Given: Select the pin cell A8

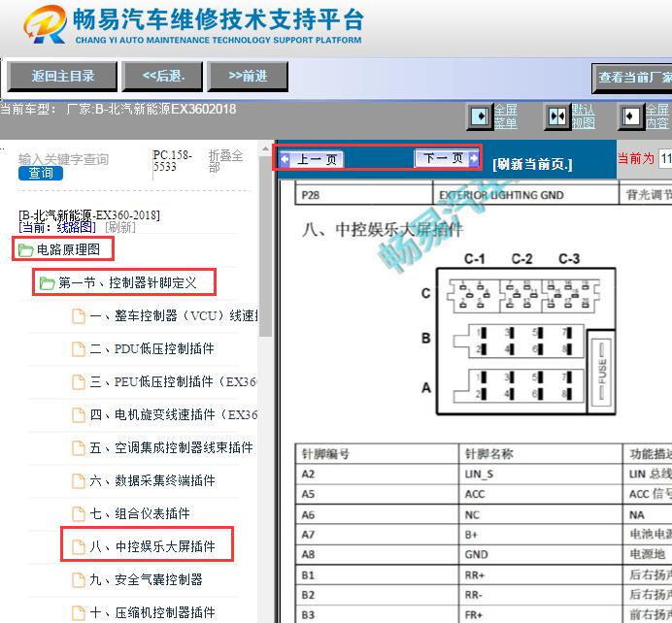Looking at the screenshot, I should point(377,554).
